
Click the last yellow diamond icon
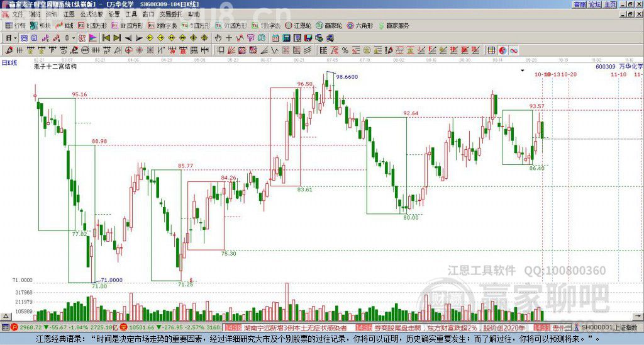tap(204, 38)
